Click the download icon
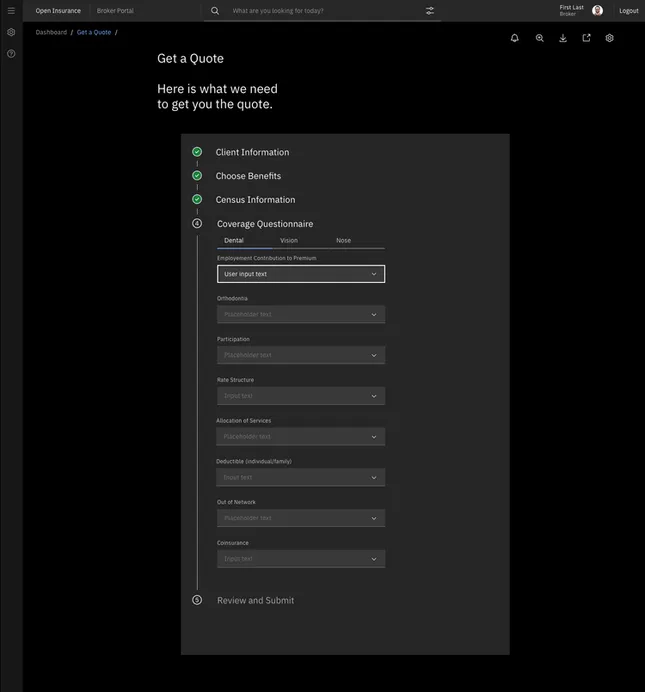 [x=563, y=38]
